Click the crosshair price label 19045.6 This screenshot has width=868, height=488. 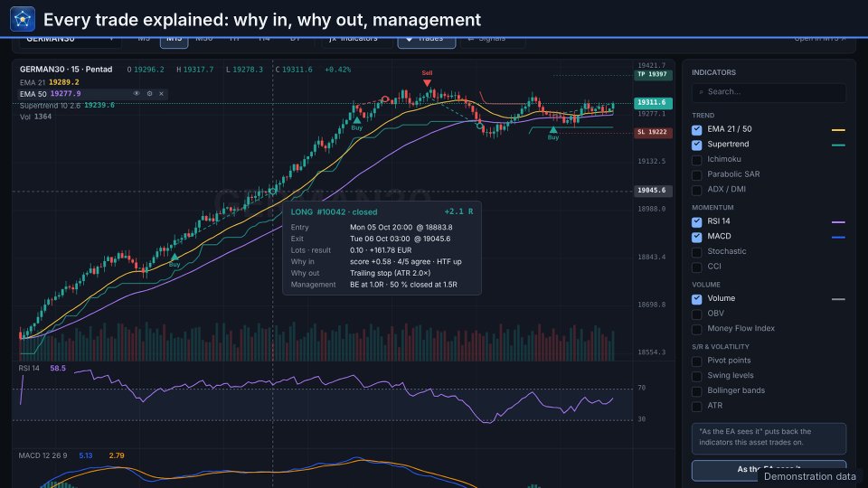point(653,191)
